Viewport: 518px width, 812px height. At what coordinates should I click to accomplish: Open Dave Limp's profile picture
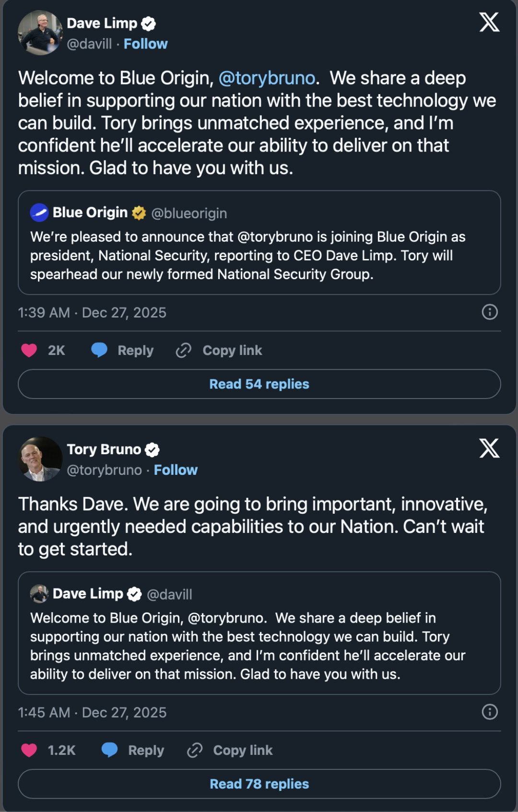click(x=40, y=33)
